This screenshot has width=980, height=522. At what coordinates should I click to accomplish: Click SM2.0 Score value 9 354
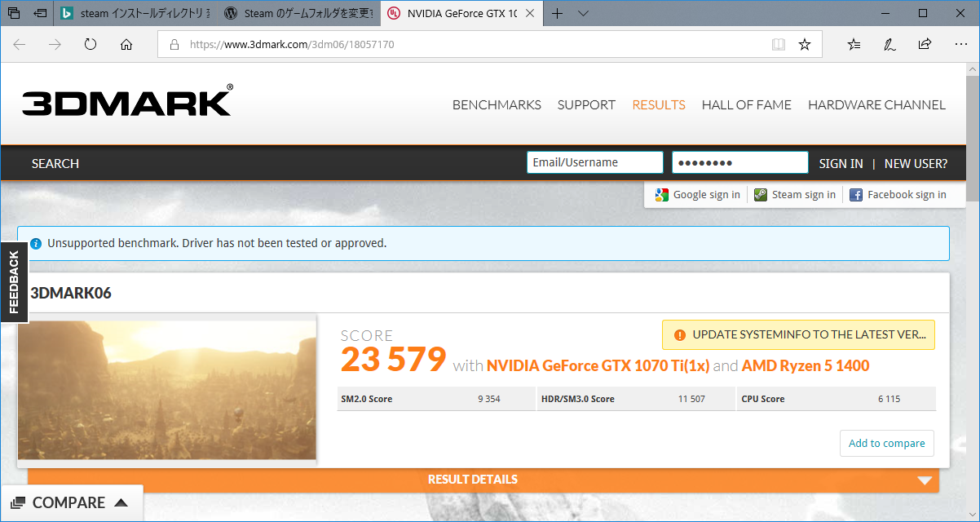tap(489, 399)
